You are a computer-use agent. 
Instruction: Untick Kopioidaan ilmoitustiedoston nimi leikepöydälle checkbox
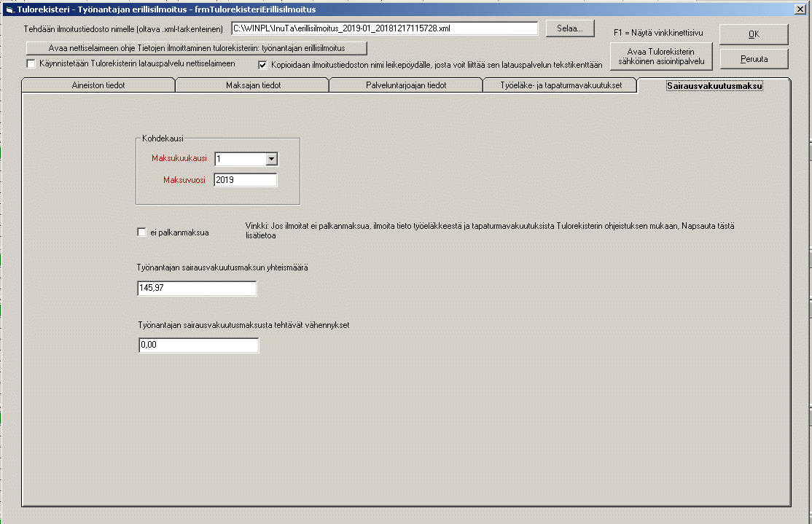(x=263, y=65)
